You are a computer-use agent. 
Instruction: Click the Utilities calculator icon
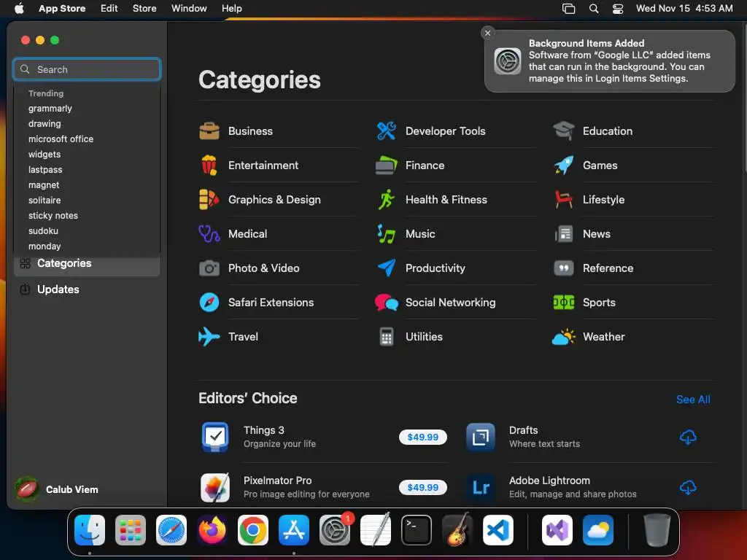pos(387,337)
